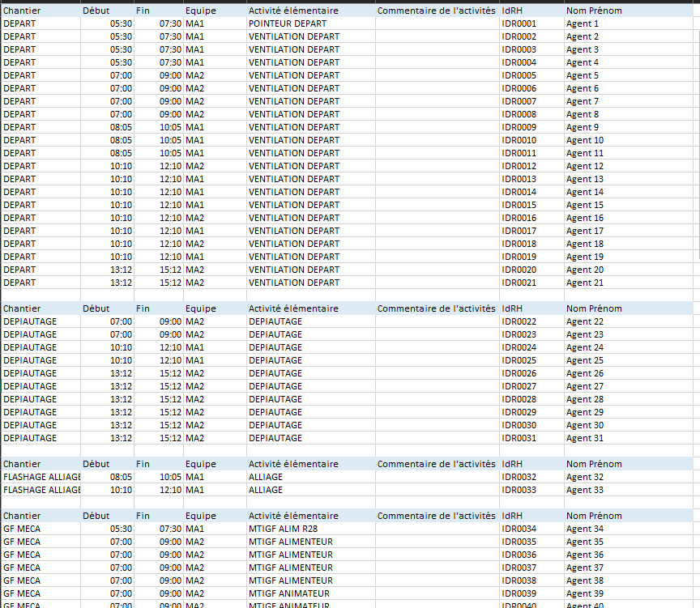Select the POINTEUR DEPART activity cell
Screen dimensions: 700x608
pyautogui.click(x=288, y=23)
